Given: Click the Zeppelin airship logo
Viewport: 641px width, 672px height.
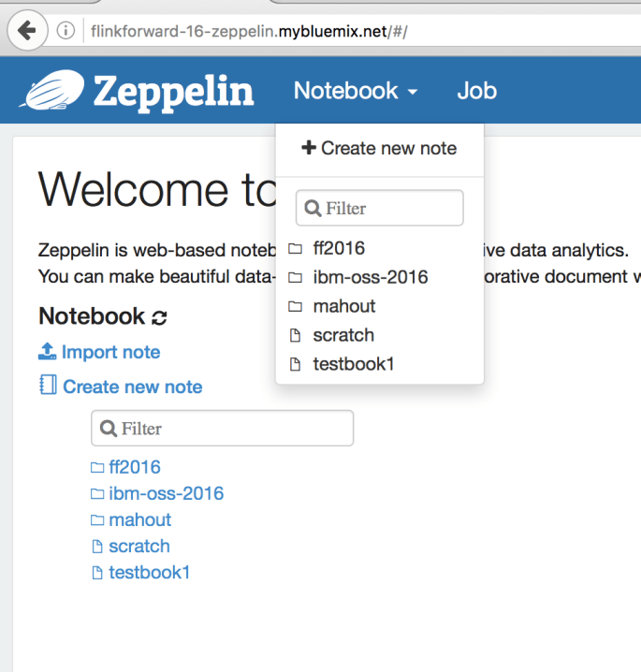Looking at the screenshot, I should click(x=51, y=90).
